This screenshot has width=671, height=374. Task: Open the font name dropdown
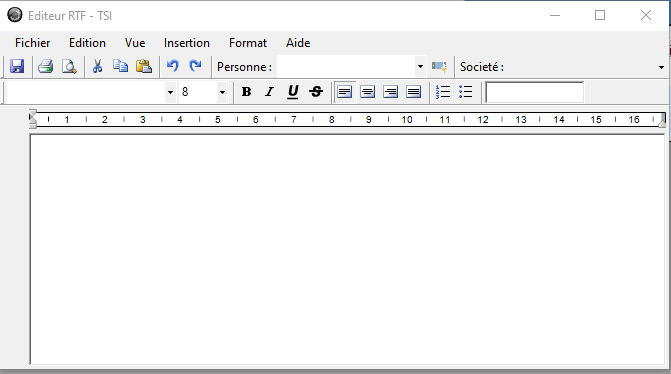coord(170,92)
